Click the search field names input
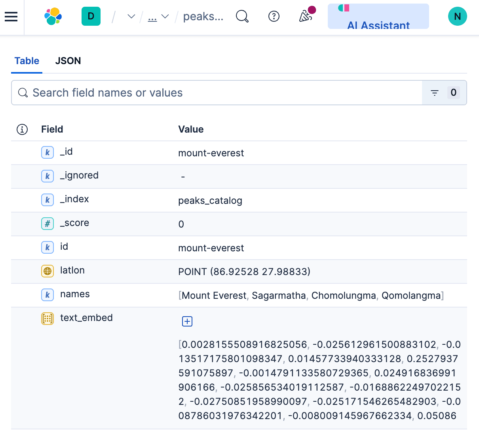 158,93
